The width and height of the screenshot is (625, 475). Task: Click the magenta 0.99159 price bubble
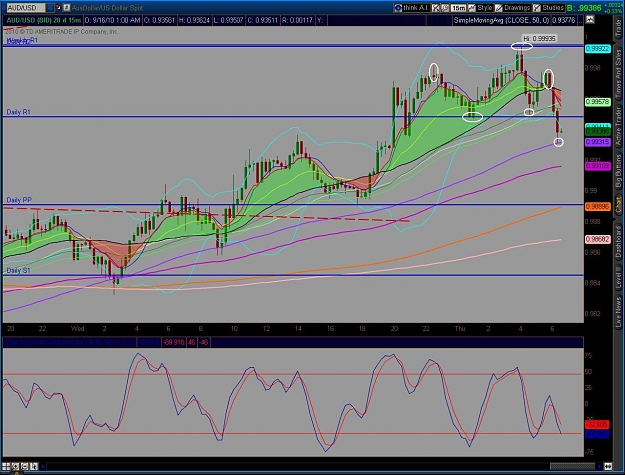[597, 165]
